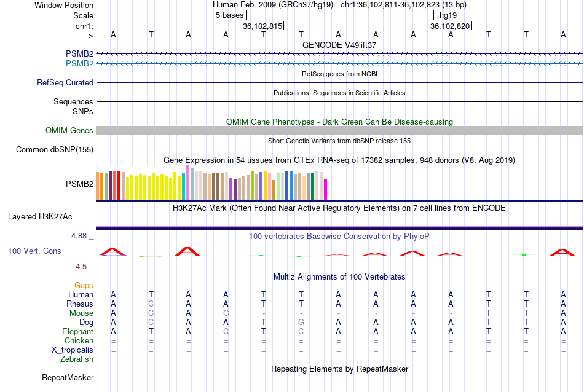Click the magenta last bar in GTEx chart
The image size is (584, 392).
325,189
